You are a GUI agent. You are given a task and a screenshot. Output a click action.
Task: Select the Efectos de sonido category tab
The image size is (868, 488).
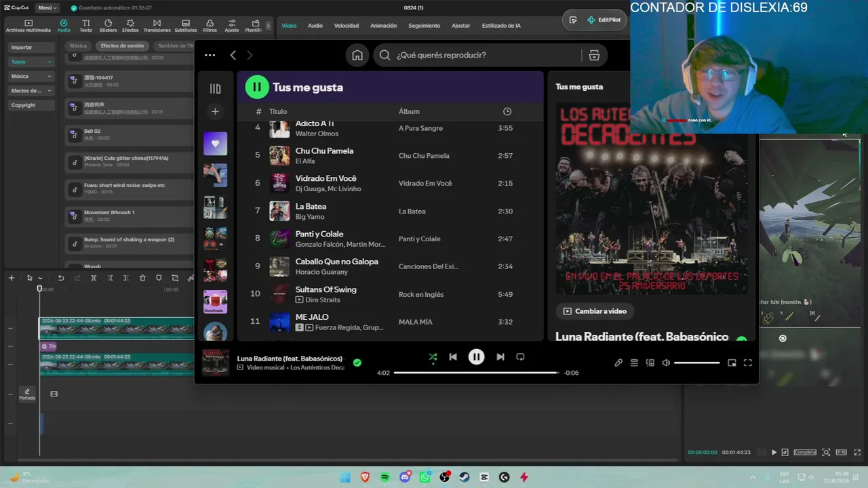[x=122, y=46]
